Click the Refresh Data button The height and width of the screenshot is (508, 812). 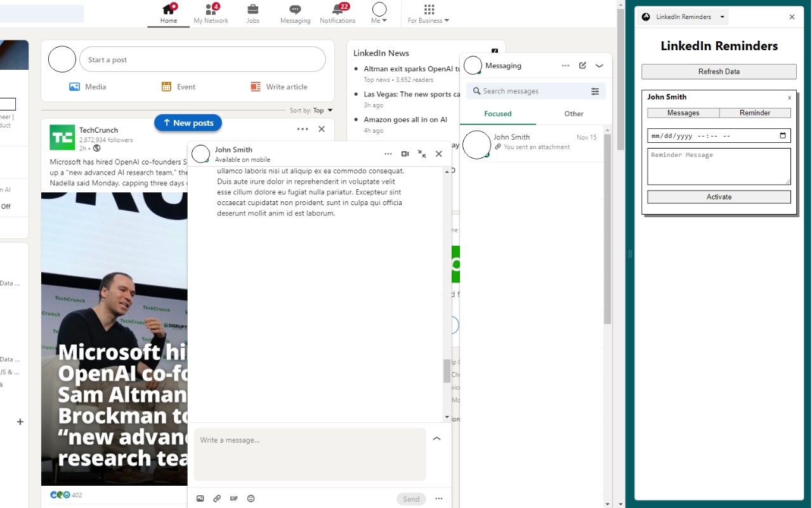(719, 72)
